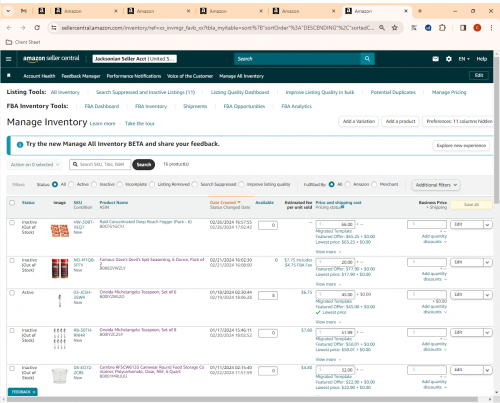500x403 pixels.
Task: Expand the Additional filters dropdown
Action: coord(436,185)
